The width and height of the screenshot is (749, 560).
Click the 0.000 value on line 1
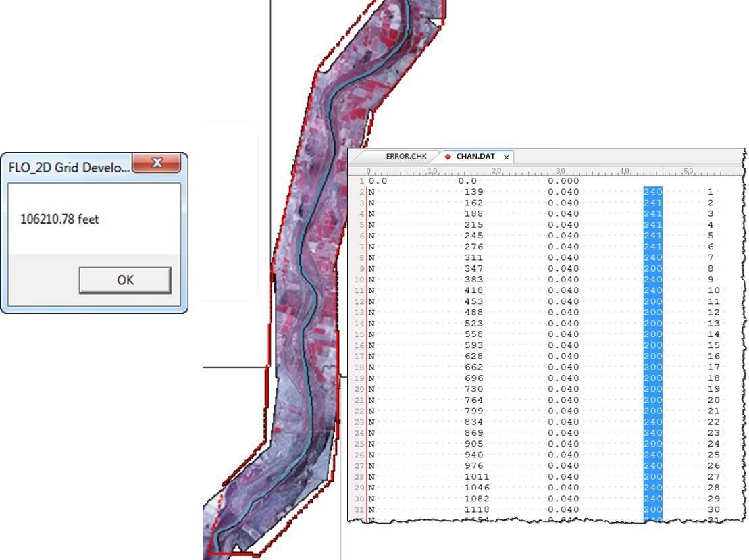click(563, 181)
